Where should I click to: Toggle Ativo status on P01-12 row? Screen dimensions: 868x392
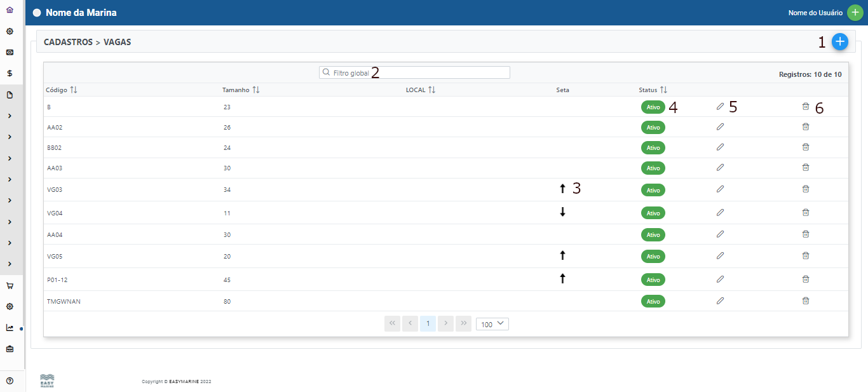coord(653,280)
